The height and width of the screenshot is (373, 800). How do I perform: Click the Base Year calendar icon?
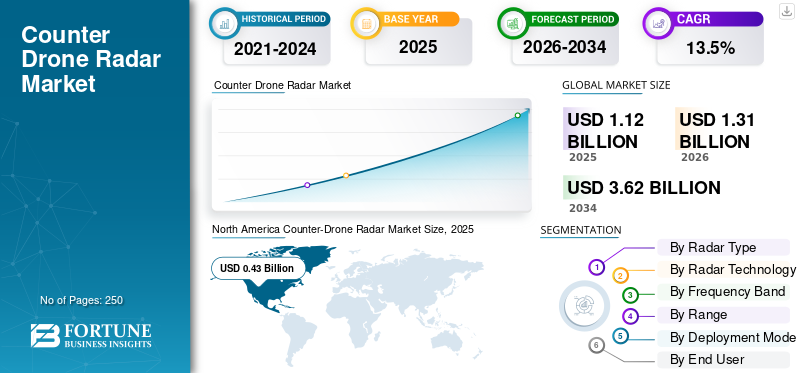coord(366,23)
